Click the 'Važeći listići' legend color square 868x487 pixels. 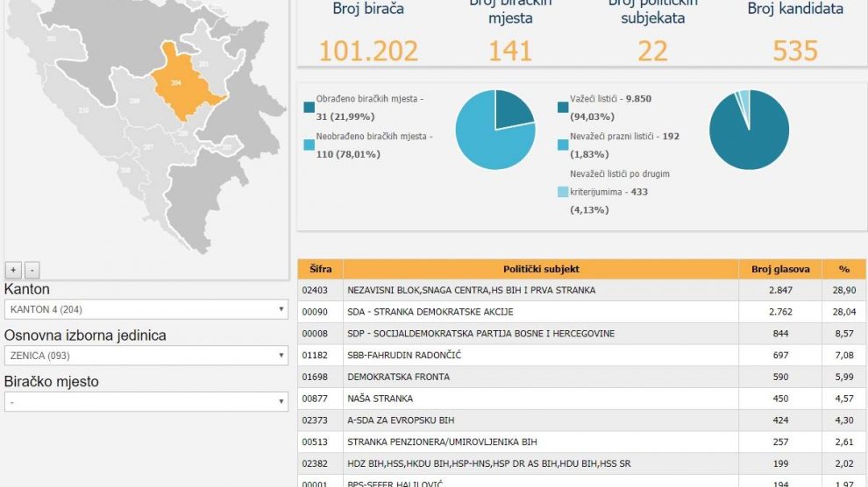(x=562, y=108)
